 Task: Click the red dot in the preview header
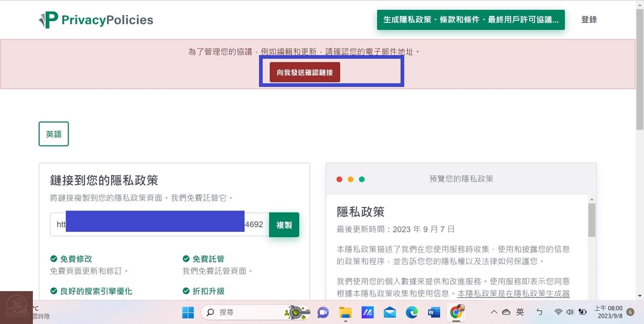pyautogui.click(x=339, y=179)
